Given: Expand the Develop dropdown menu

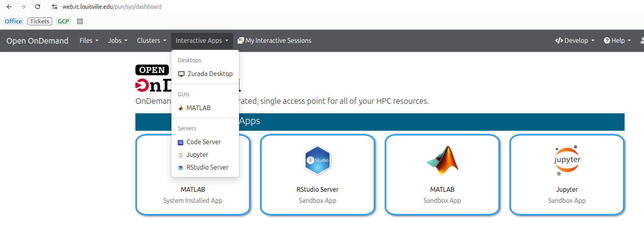Looking at the screenshot, I should tap(575, 40).
